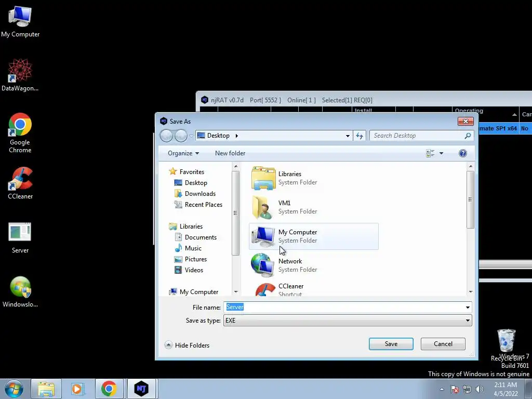This screenshot has height=399, width=532.
Task: Open the volume speaker tray icon
Action: click(x=480, y=389)
